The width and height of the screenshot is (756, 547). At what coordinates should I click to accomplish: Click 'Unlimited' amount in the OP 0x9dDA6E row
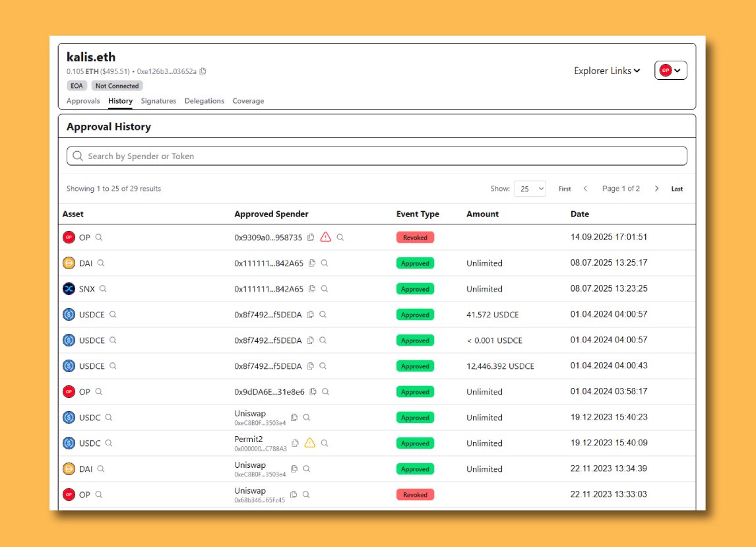point(484,392)
